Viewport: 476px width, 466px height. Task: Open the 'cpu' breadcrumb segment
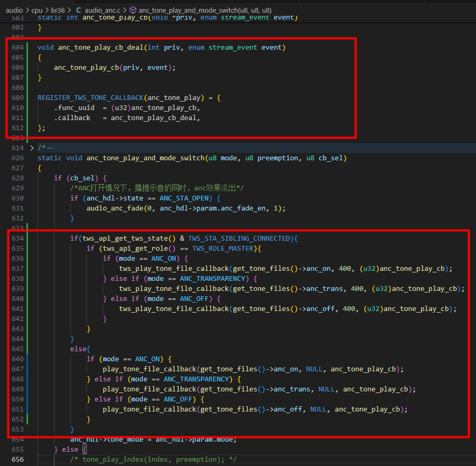[36, 11]
